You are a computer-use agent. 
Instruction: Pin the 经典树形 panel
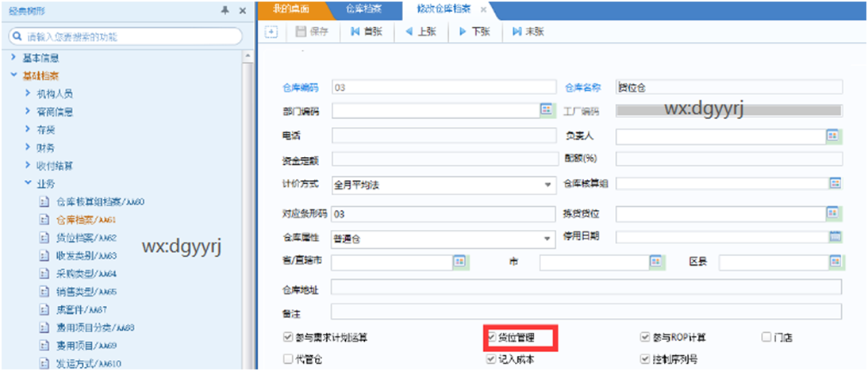[225, 10]
